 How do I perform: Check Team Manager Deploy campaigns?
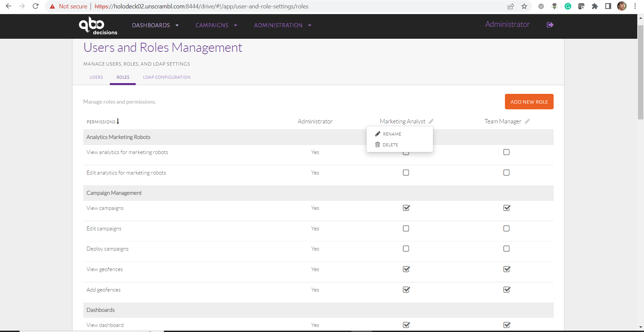(x=506, y=249)
